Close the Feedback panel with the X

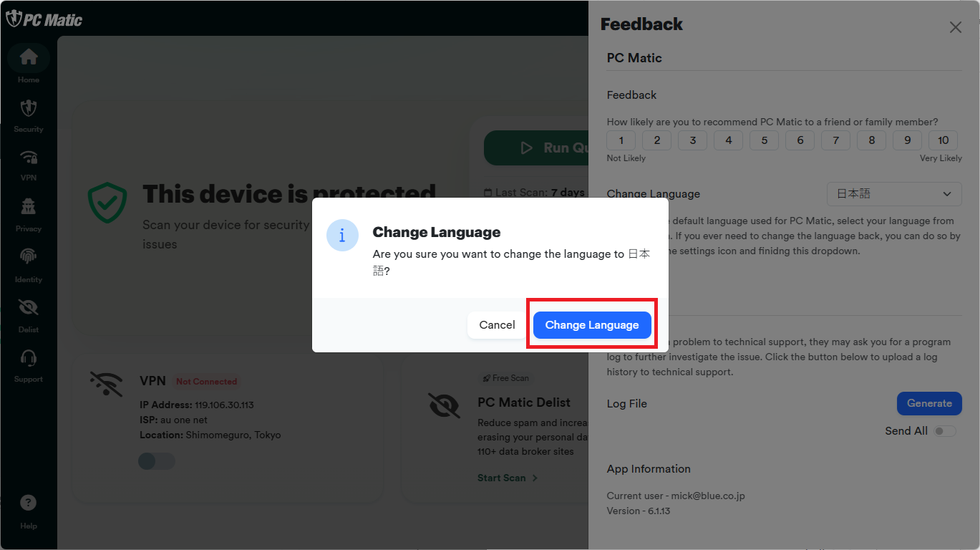tap(955, 27)
